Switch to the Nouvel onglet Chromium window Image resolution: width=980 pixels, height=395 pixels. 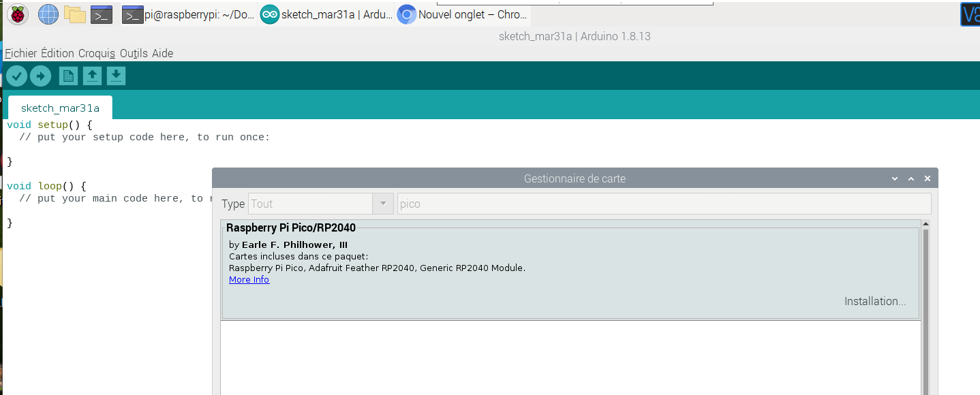463,14
